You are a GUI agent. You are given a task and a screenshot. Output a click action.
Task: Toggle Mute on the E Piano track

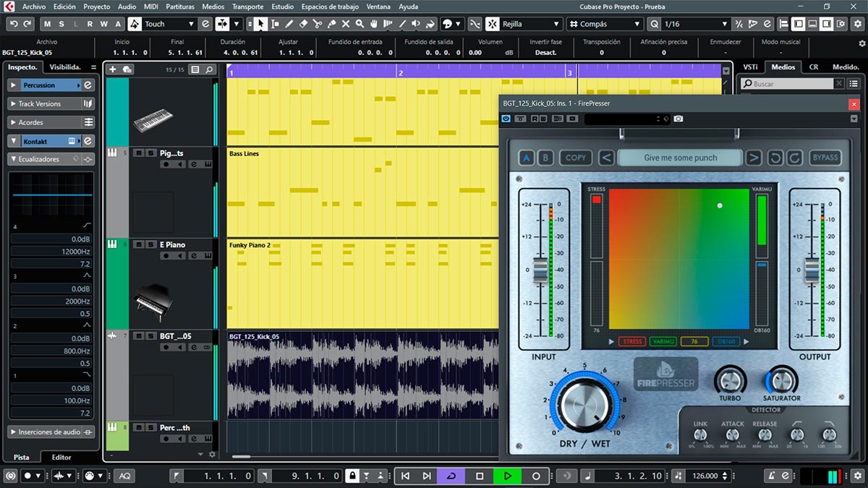pyautogui.click(x=139, y=244)
